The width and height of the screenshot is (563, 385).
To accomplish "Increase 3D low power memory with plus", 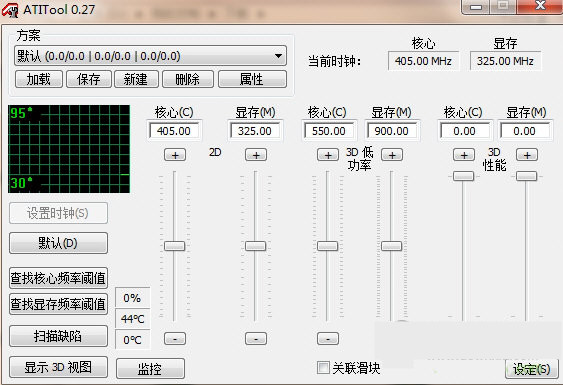I will pyautogui.click(x=392, y=155).
